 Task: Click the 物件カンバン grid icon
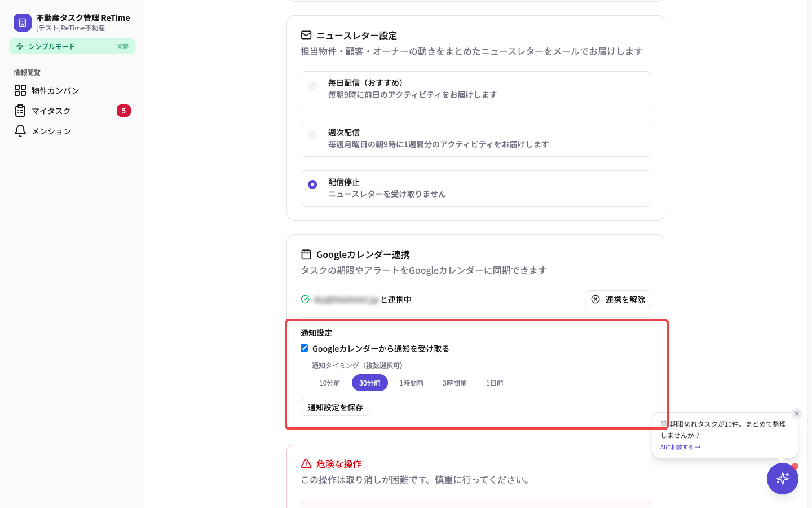tap(20, 90)
